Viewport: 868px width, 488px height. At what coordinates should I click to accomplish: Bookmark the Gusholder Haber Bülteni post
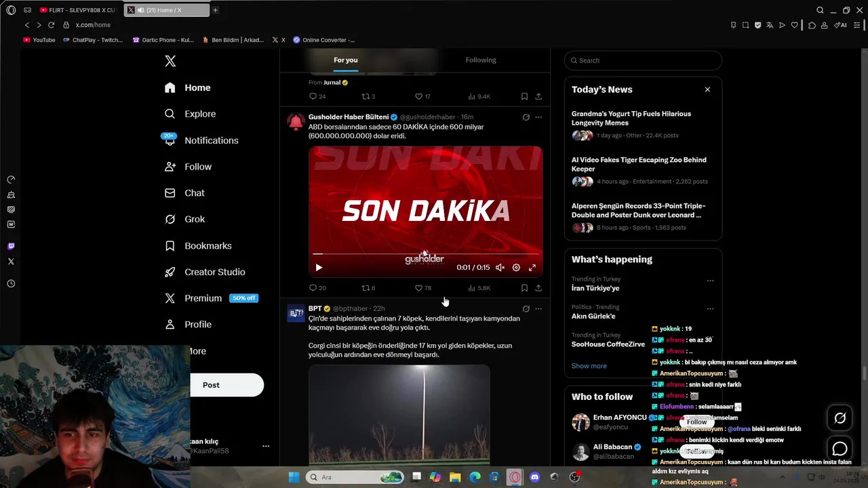(524, 288)
